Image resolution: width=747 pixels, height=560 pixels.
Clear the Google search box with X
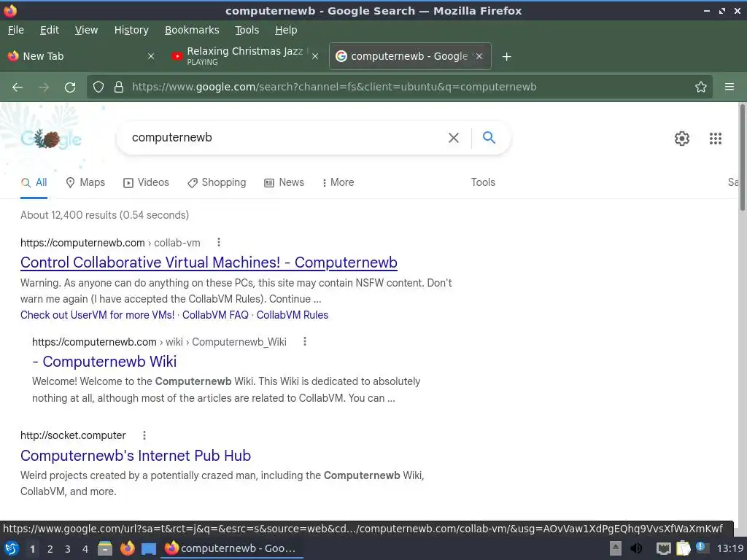pos(454,138)
